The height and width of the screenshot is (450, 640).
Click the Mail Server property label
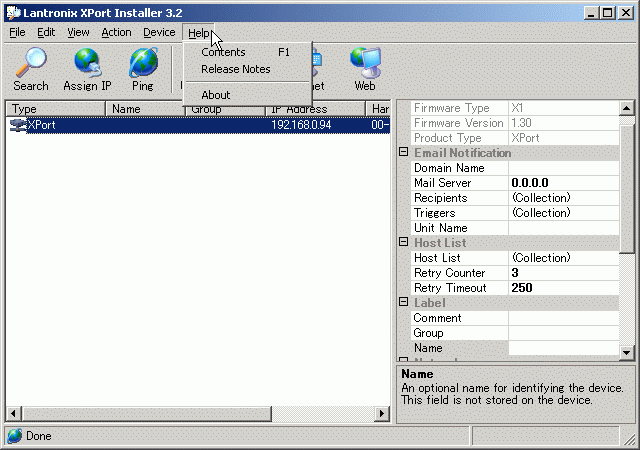442,183
